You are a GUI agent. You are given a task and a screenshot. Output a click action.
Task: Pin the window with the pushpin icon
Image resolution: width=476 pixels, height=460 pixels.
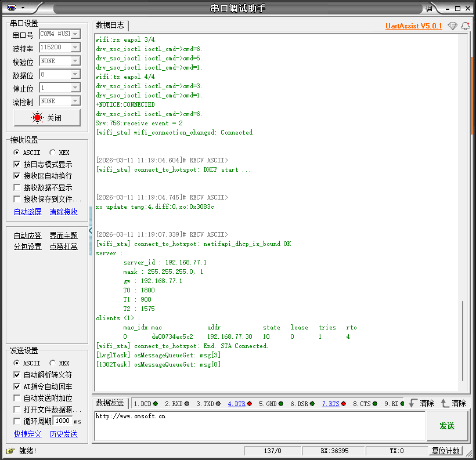click(x=428, y=8)
